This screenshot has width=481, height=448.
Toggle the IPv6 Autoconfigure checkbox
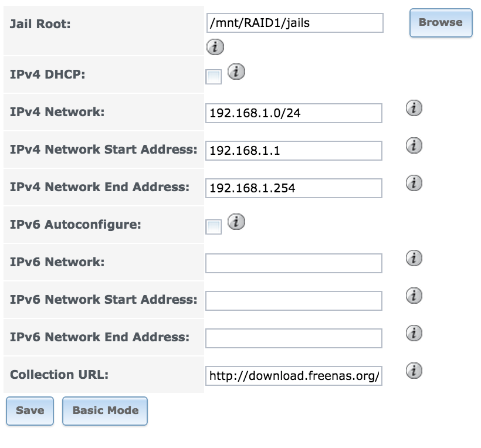(x=214, y=227)
